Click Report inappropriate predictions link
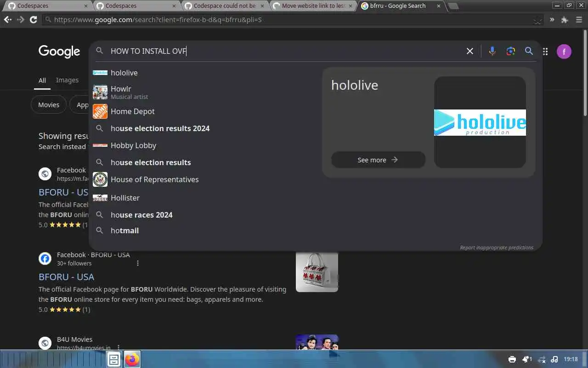588x368 pixels. click(497, 247)
